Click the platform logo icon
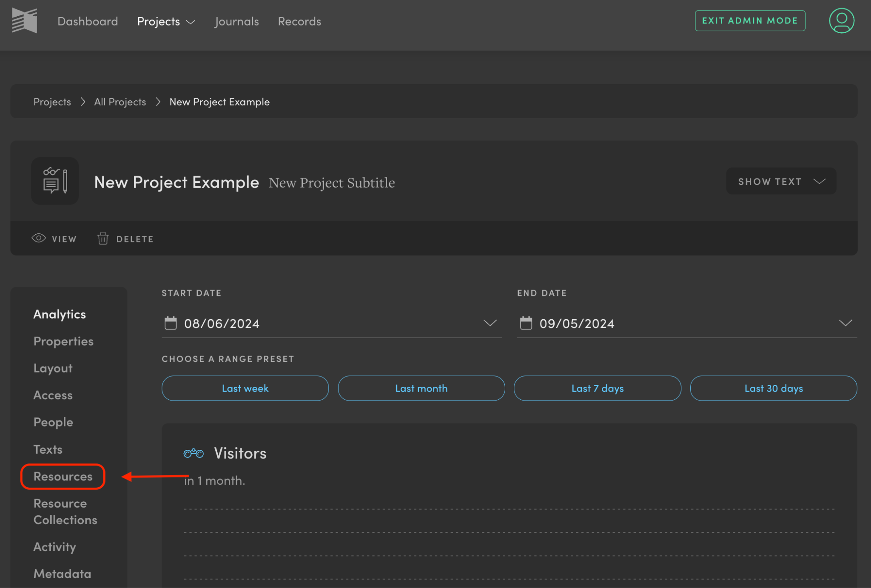Screen dimensions: 871x588 click(x=24, y=20)
